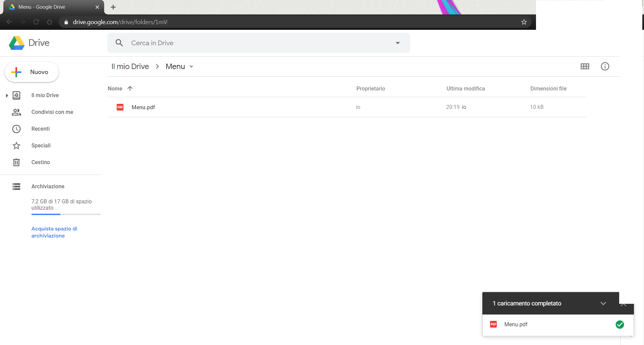The width and height of the screenshot is (644, 345).
Task: Click Proprietario column header
Action: [x=371, y=89]
